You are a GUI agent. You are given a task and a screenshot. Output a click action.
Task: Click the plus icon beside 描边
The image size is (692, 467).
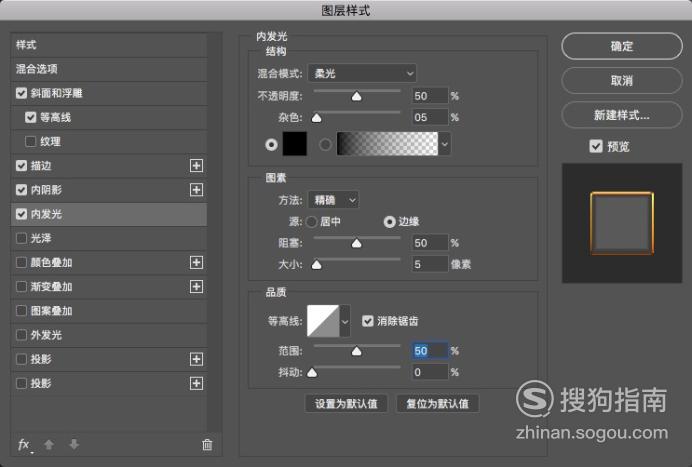(196, 166)
